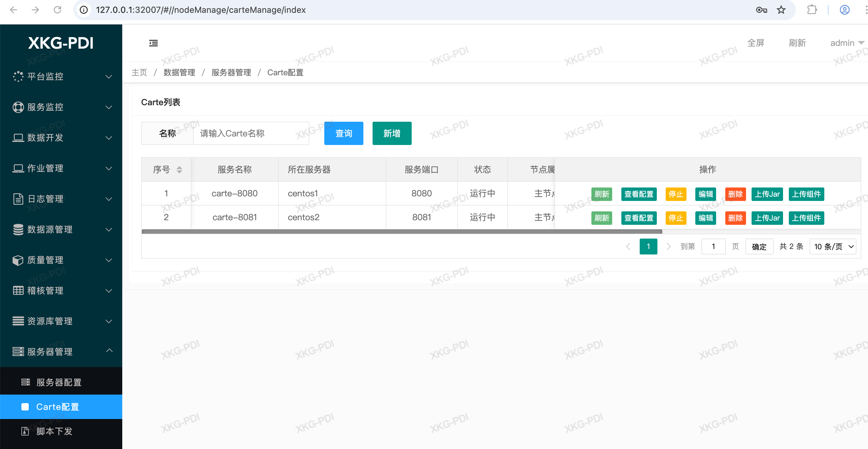The height and width of the screenshot is (449, 868).
Task: Open the browser password key icon
Action: pyautogui.click(x=761, y=10)
